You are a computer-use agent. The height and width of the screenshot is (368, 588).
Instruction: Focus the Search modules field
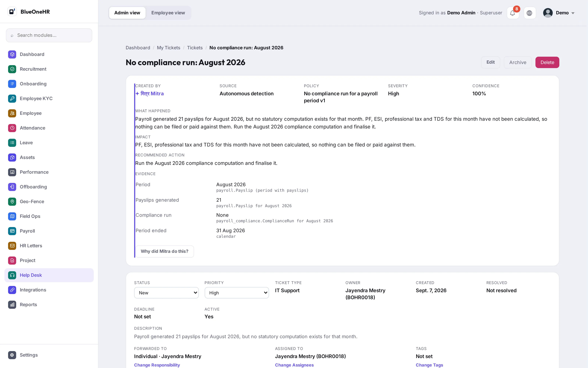click(49, 35)
